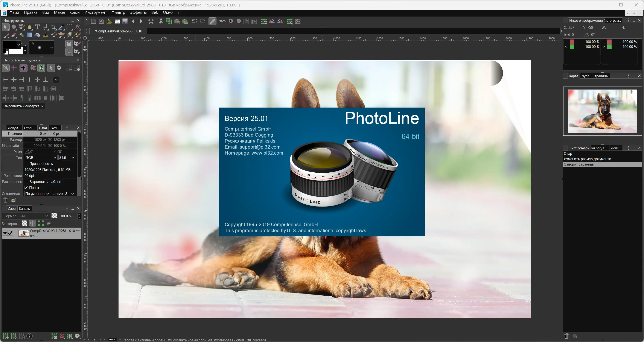
Task: Click the Save floppy disk icon
Action: click(x=125, y=21)
